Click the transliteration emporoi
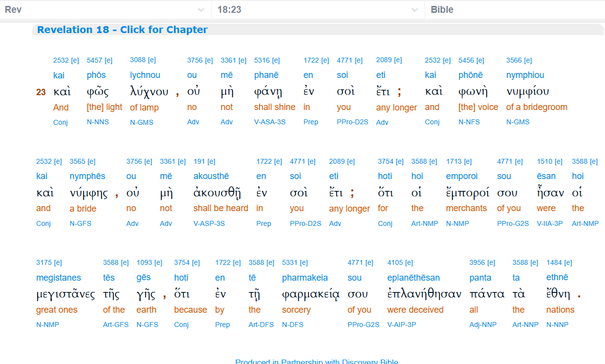605x364 pixels. [461, 176]
